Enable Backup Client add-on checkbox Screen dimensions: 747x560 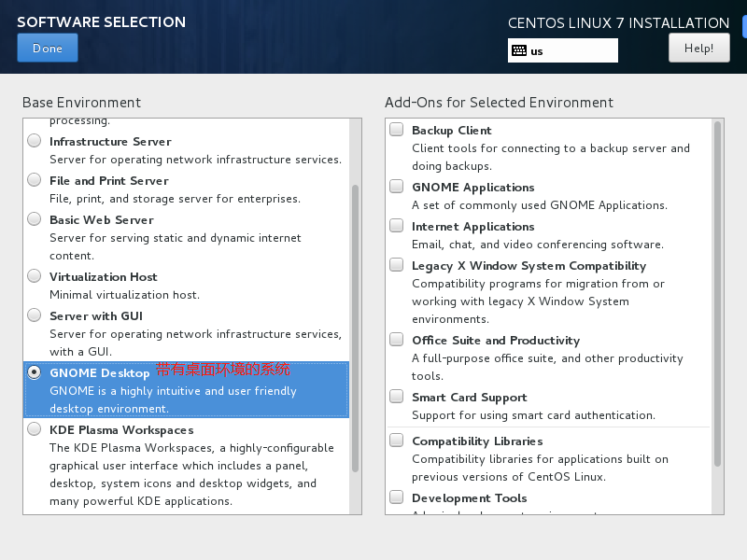pyautogui.click(x=397, y=130)
